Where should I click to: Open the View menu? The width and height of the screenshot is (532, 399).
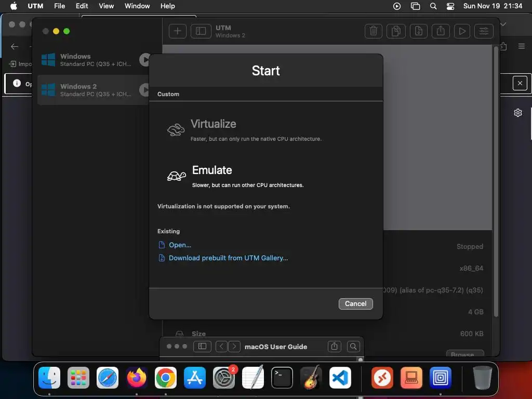[x=106, y=6]
